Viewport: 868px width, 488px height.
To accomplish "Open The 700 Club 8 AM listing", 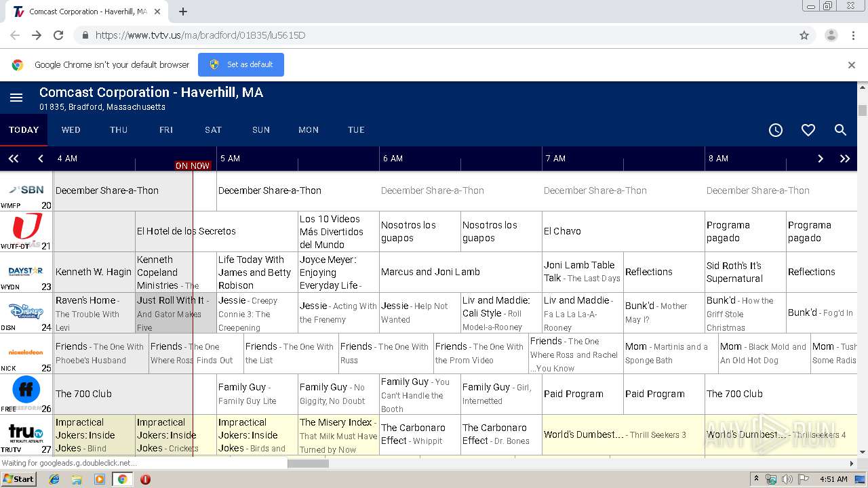I will click(781, 394).
